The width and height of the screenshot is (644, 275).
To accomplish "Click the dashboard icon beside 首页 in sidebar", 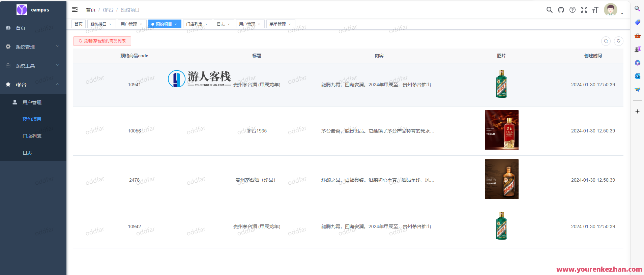I will (8, 28).
